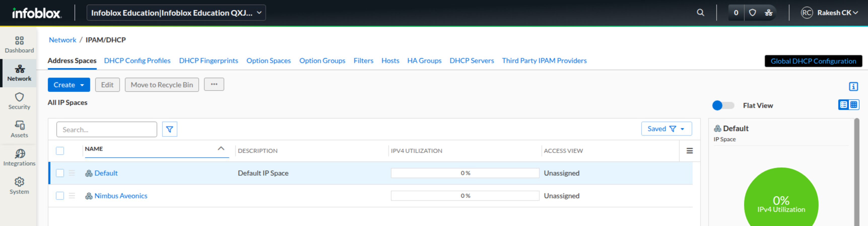The height and width of the screenshot is (226, 868).
Task: Click the filter funnel icon beside search
Action: click(x=170, y=129)
